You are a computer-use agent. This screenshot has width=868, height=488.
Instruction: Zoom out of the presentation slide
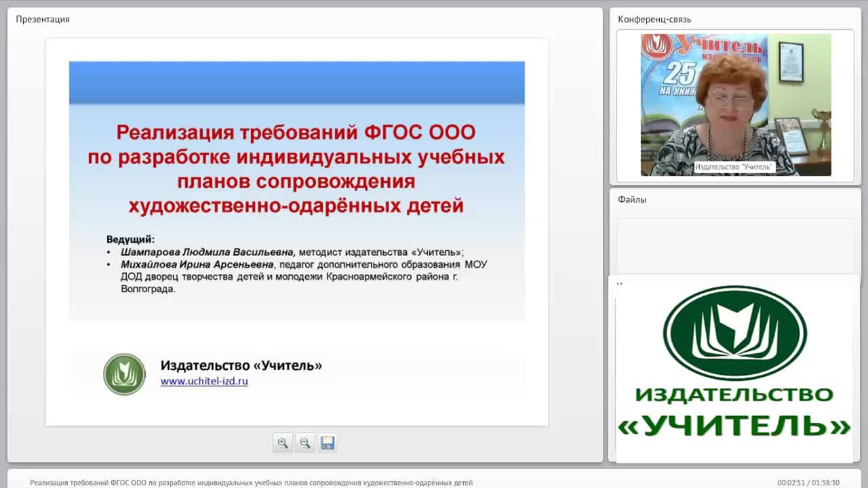(305, 443)
